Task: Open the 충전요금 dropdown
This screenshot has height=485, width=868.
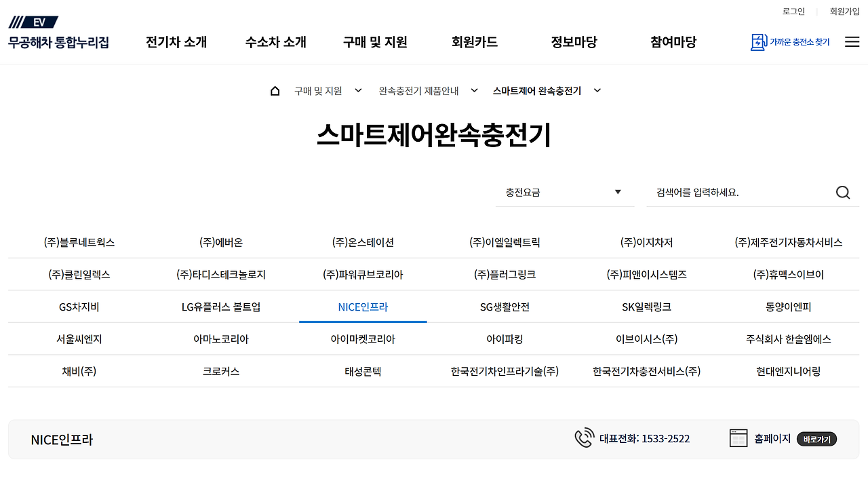Action: pos(565,193)
